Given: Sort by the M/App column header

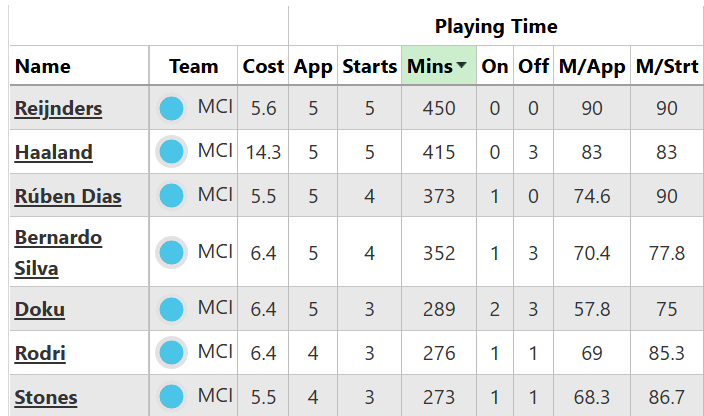Looking at the screenshot, I should (x=592, y=67).
